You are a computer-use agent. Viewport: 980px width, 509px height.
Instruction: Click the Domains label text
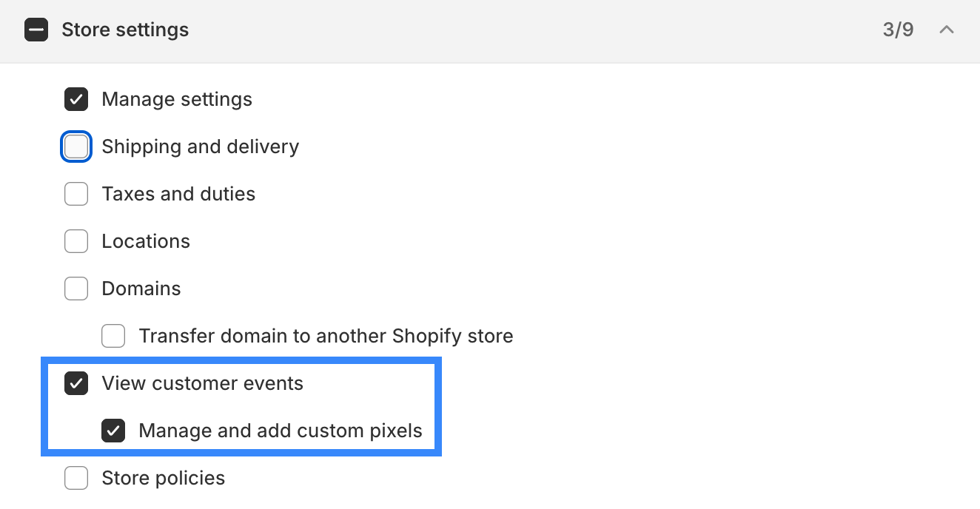click(x=141, y=289)
